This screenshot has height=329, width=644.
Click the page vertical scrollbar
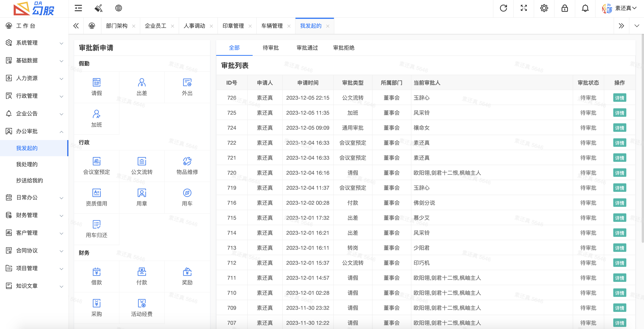point(642,139)
